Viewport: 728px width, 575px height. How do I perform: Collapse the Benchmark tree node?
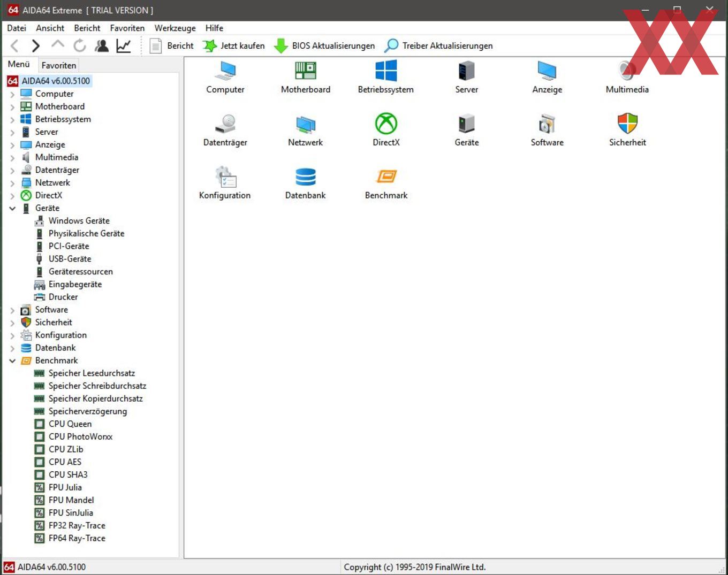point(12,361)
